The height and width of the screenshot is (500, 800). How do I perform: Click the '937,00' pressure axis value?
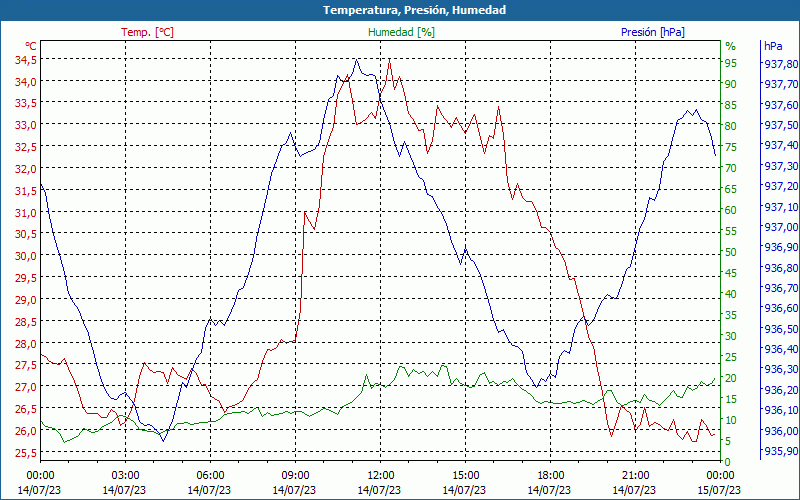(781, 227)
